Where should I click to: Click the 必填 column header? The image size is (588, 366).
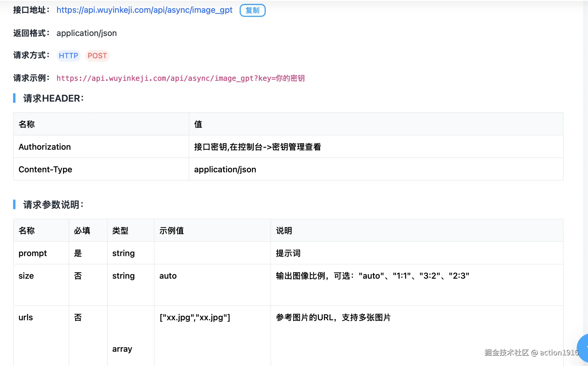[82, 231]
